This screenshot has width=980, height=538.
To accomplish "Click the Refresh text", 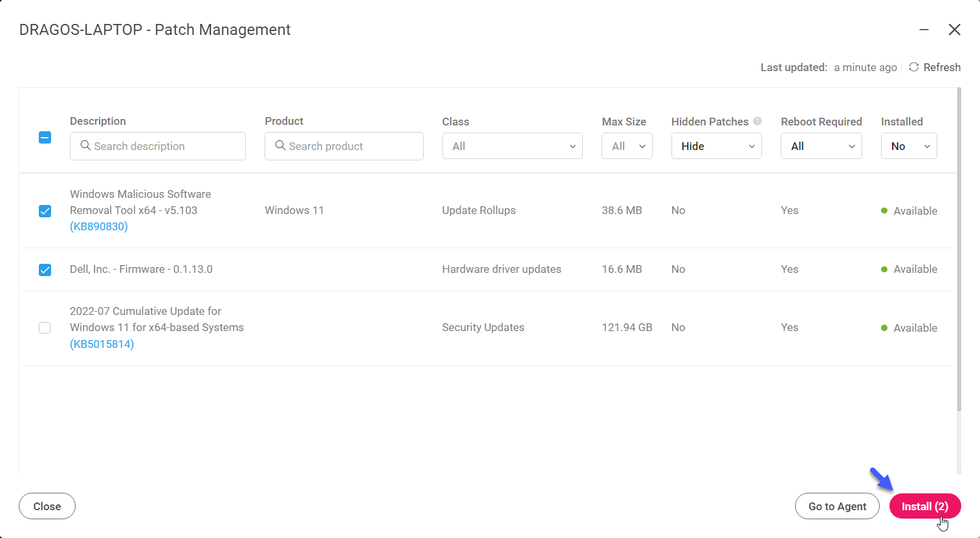I will point(942,67).
